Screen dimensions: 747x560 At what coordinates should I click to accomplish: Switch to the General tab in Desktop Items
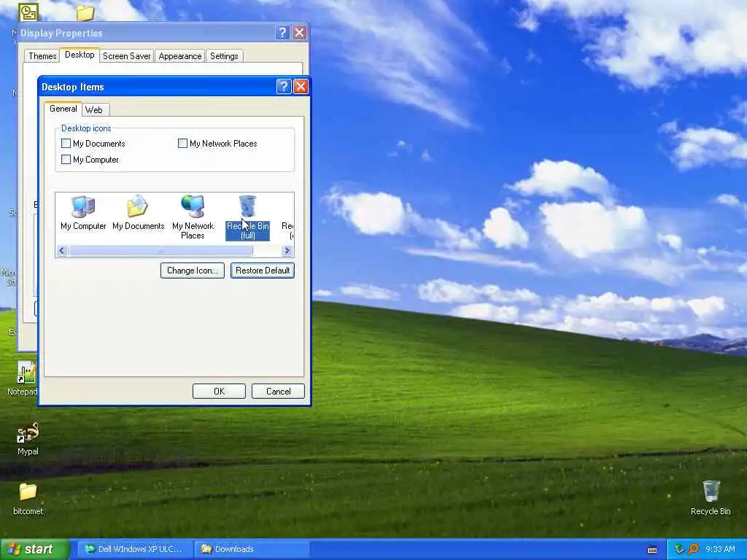pyautogui.click(x=63, y=109)
